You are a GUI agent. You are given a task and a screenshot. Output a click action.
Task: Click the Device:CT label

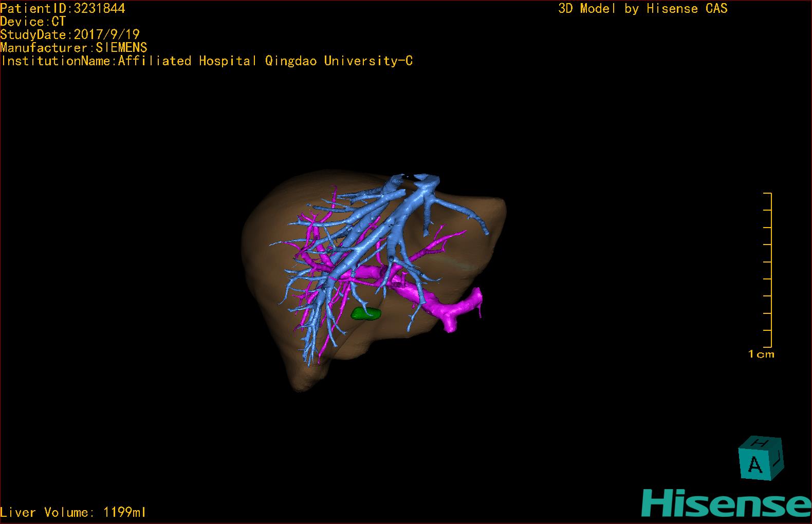click(33, 22)
